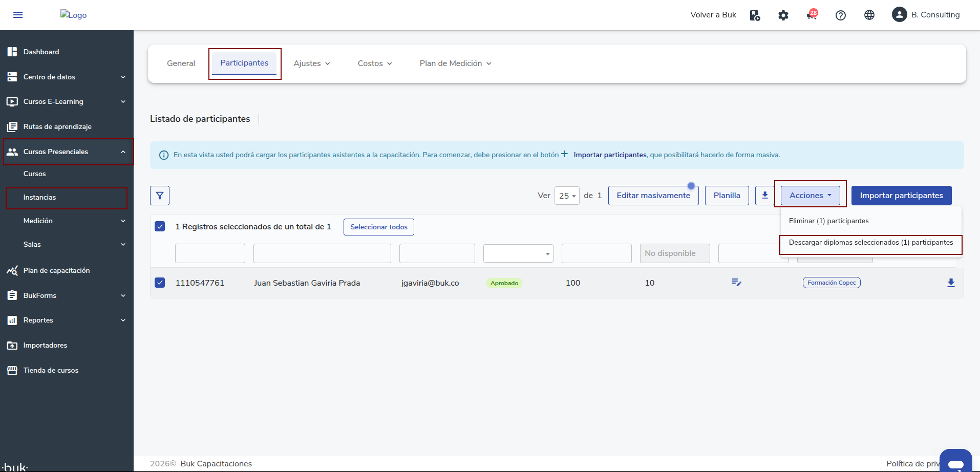This screenshot has height=472, width=980.
Task: Click Importar participantes button
Action: [901, 196]
